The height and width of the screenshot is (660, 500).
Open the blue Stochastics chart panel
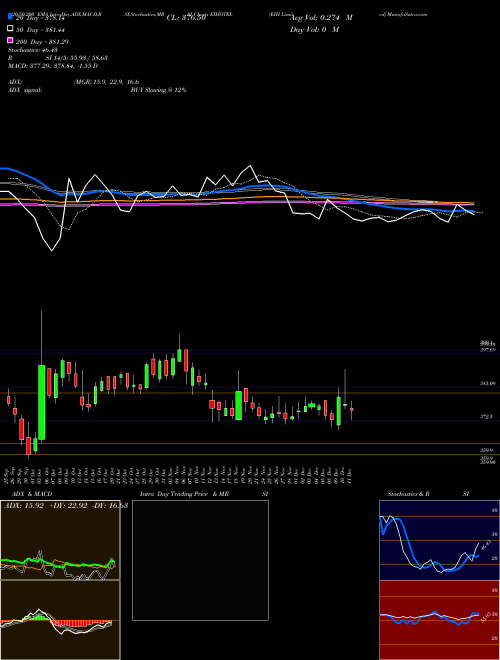coord(439,540)
